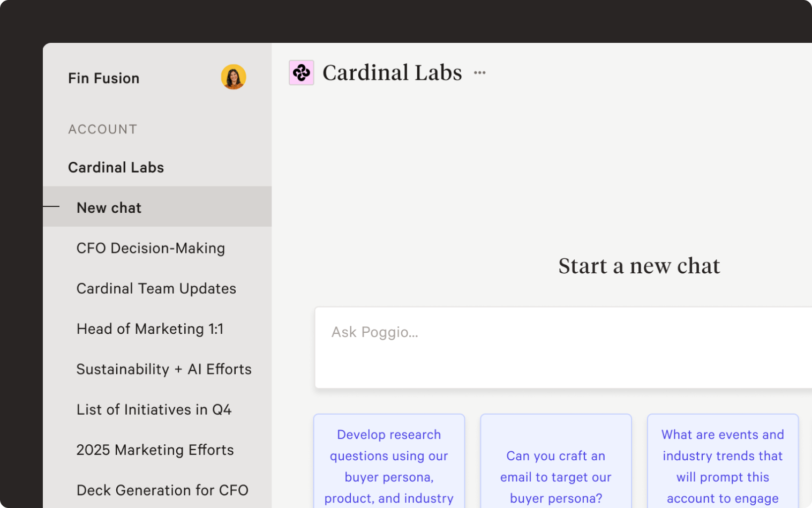Open List of Initiatives in Q4 chat
This screenshot has width=812, height=508.
pyautogui.click(x=154, y=409)
